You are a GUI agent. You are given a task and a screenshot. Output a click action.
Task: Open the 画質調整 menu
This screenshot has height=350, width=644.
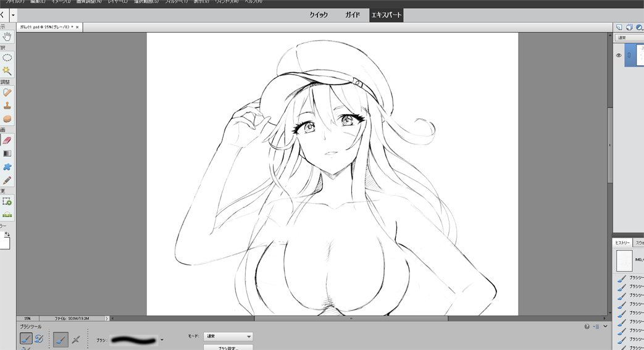pyautogui.click(x=89, y=2)
